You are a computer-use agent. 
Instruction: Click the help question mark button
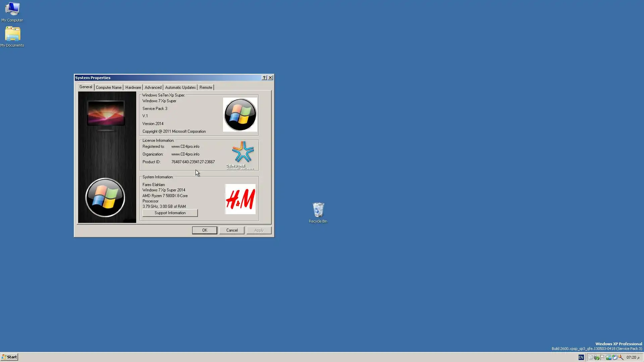coord(264,77)
